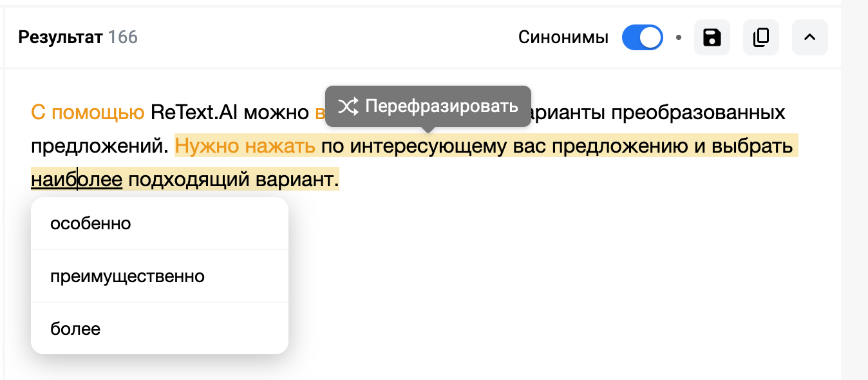Click the Синонимы label text
This screenshot has width=868, height=380.
coord(563,37)
